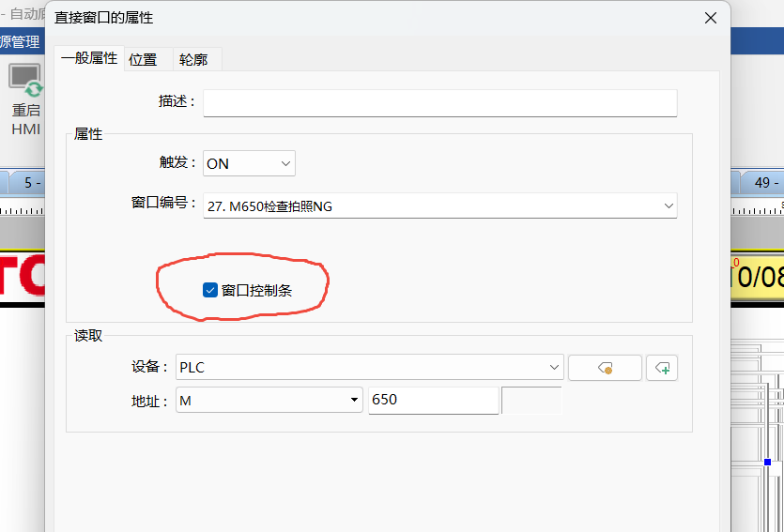Expand the 设备 PLC dropdown
This screenshot has height=532, width=784.
(369, 369)
